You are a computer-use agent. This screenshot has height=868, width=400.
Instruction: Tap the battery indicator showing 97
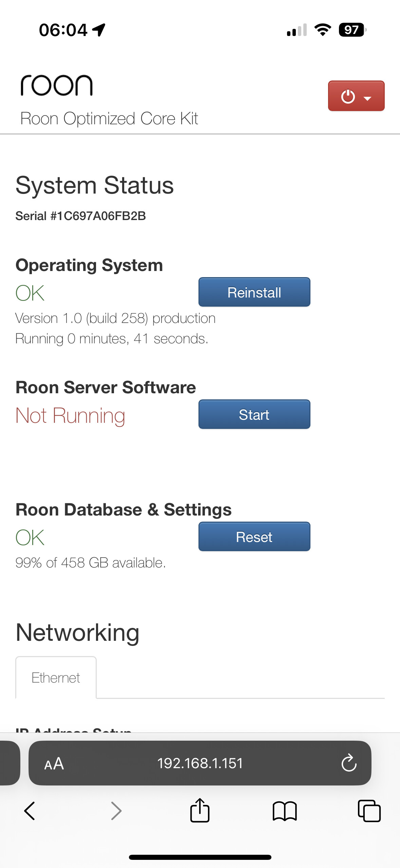tap(352, 30)
